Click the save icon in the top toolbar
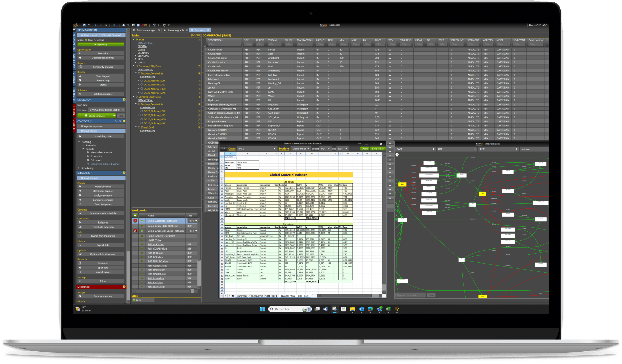The image size is (622, 364). point(84,25)
